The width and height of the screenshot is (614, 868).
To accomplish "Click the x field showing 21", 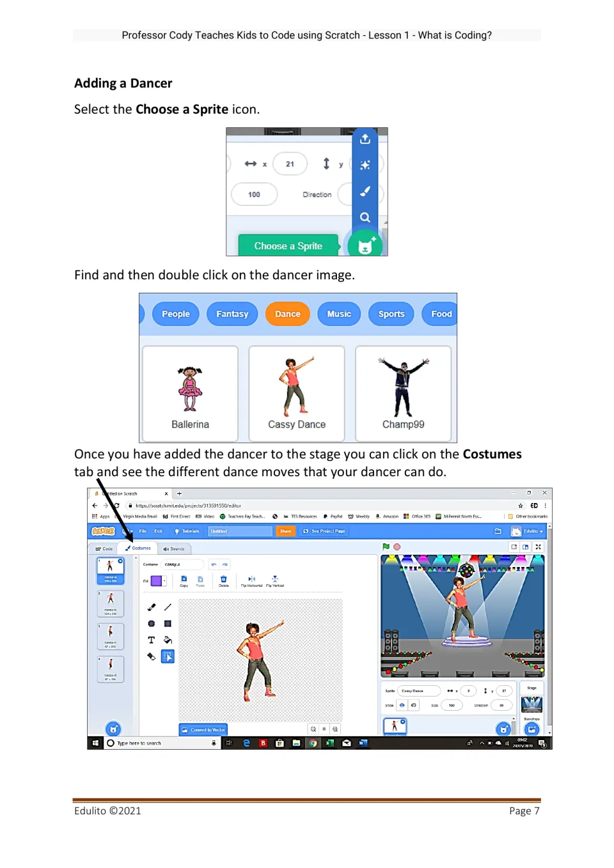I will (x=290, y=164).
